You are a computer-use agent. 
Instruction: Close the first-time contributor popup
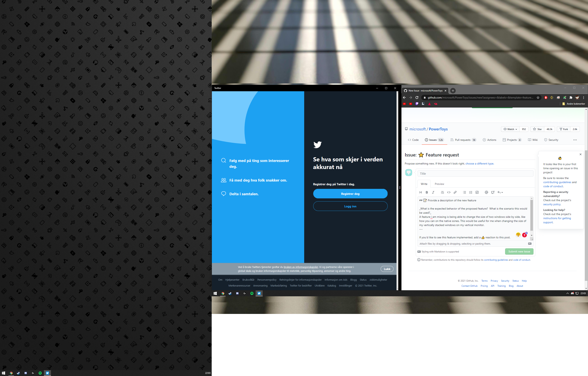(x=580, y=154)
